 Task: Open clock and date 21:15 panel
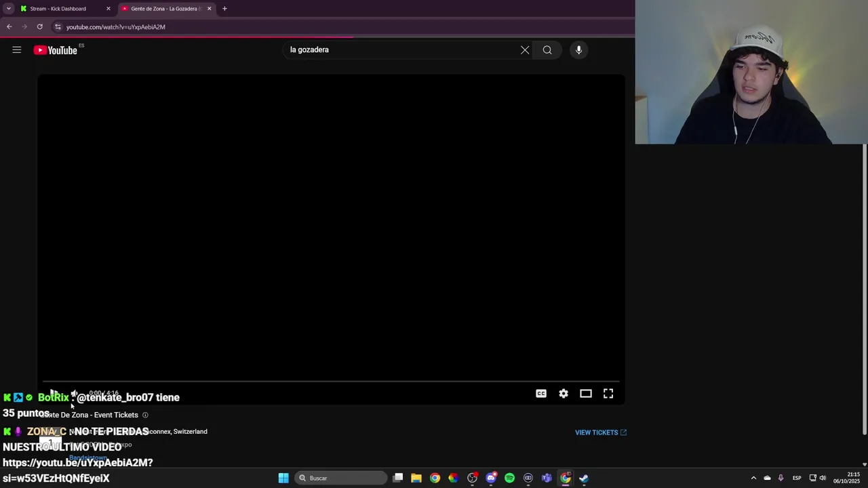(x=848, y=478)
